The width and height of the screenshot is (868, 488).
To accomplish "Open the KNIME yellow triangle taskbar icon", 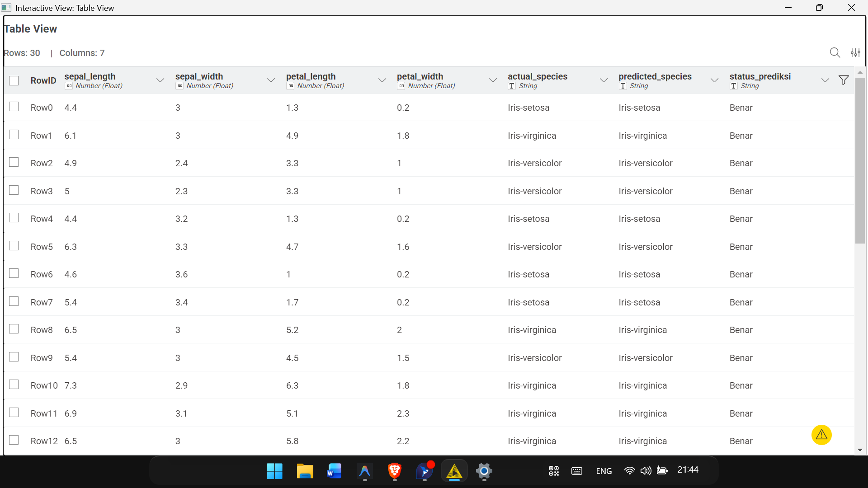I will pyautogui.click(x=454, y=471).
